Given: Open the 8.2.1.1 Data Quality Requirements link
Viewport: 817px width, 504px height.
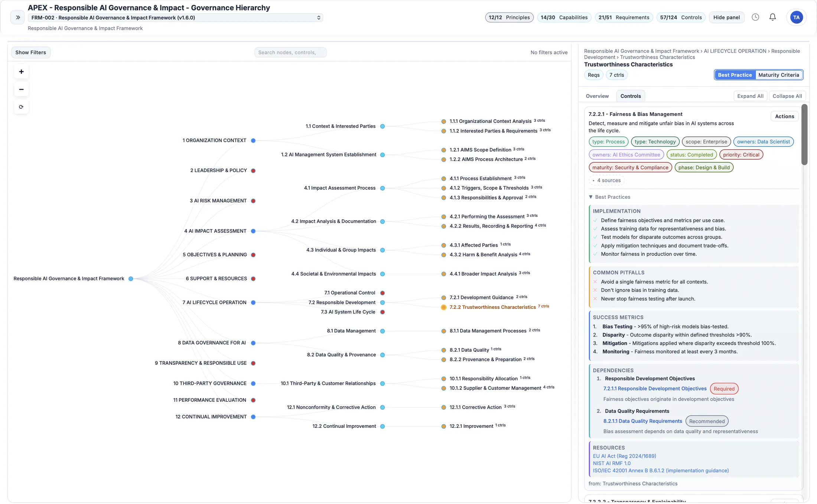Looking at the screenshot, I should pyautogui.click(x=642, y=421).
